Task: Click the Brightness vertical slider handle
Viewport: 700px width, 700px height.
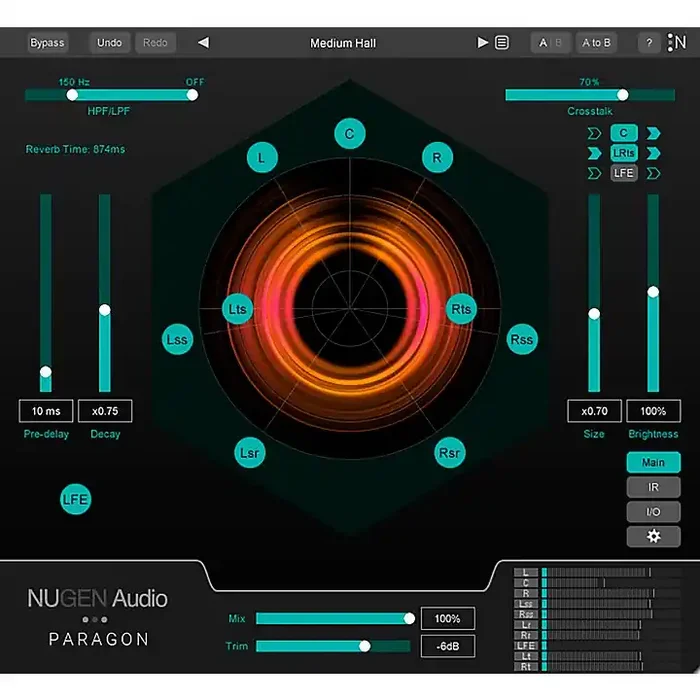Action: 653,292
